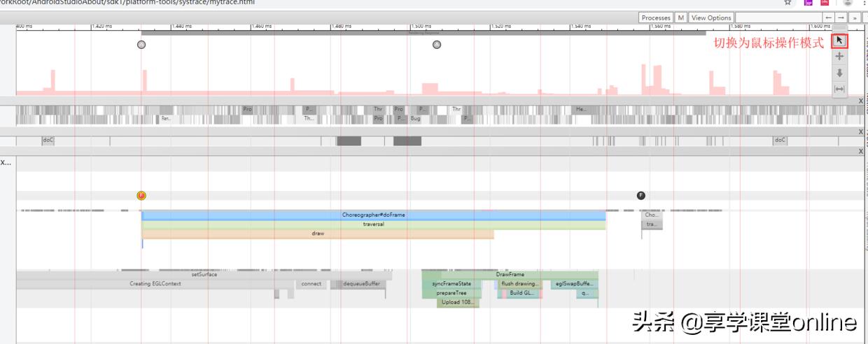Close the top CPU usage track
This screenshot has height=344, width=868.
point(861,101)
